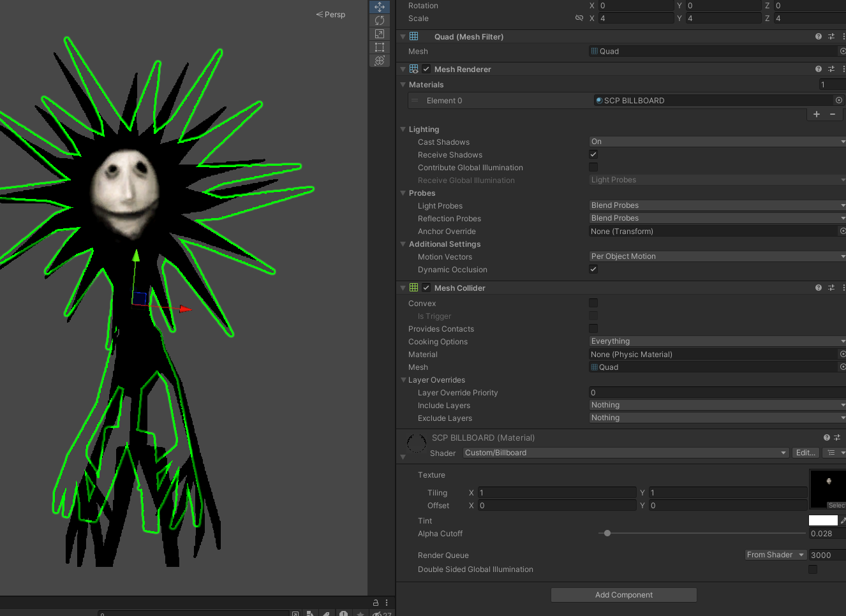This screenshot has width=846, height=616.
Task: Click the Element 0 drag handle
Action: pos(415,100)
